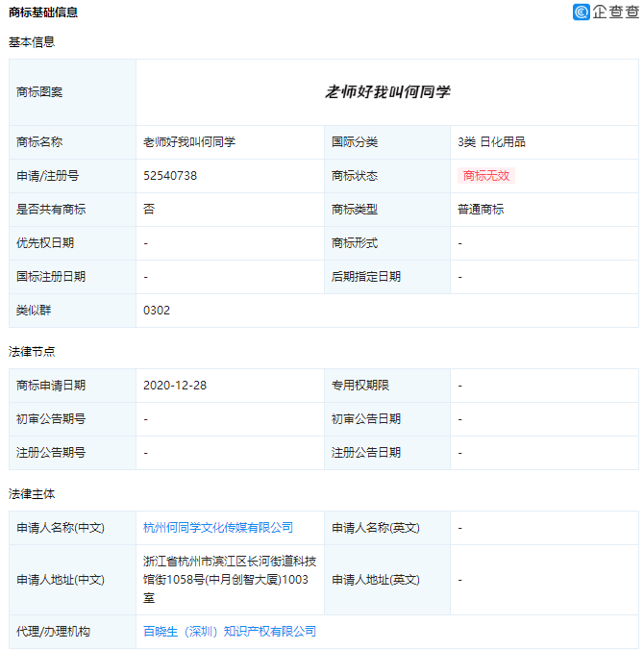The width and height of the screenshot is (644, 650).
Task: Click the 商标图案 label cell
Action: 72,92
